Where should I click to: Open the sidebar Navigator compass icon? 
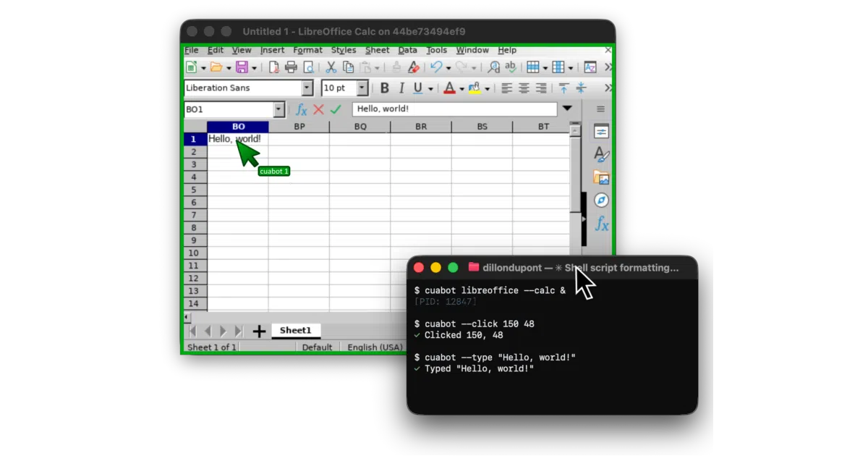(x=601, y=200)
